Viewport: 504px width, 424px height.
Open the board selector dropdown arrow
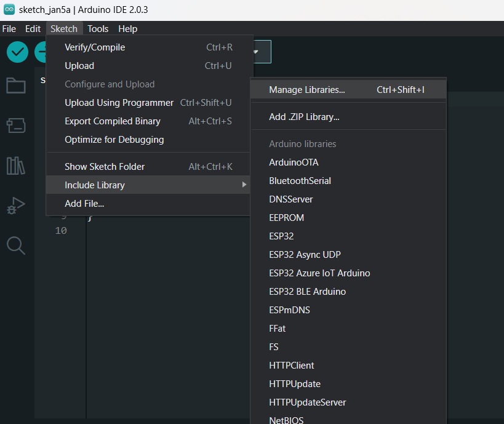[256, 52]
